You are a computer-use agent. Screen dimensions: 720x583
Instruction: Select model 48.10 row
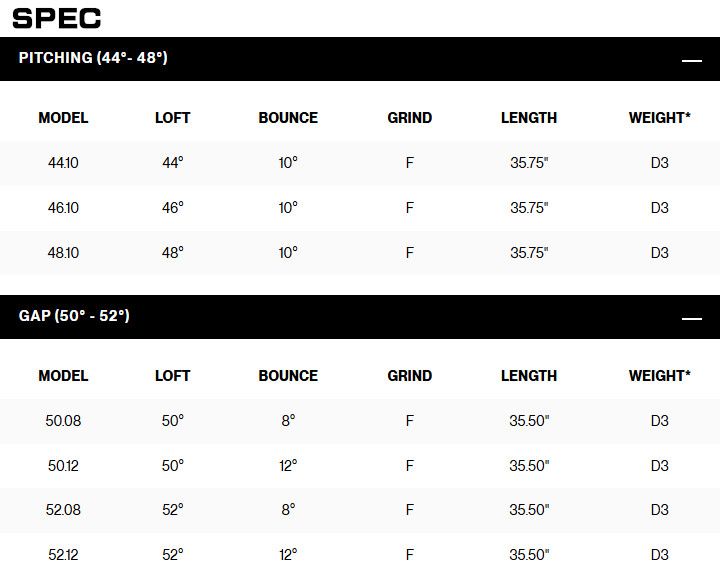(x=63, y=253)
